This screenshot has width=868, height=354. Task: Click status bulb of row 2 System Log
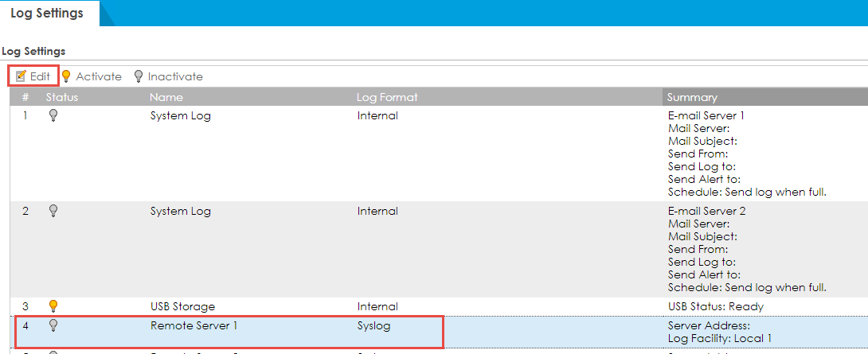(53, 210)
